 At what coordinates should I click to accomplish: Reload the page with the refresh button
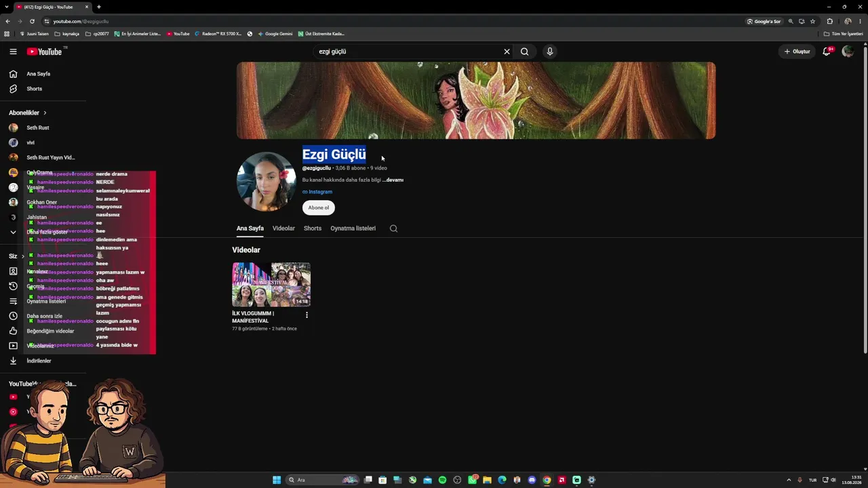(32, 21)
